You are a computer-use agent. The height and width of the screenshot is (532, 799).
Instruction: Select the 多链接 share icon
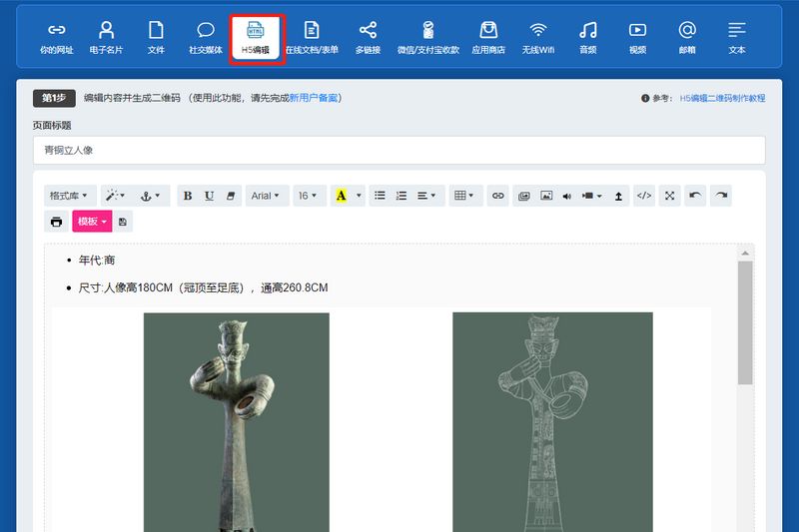coord(368,38)
